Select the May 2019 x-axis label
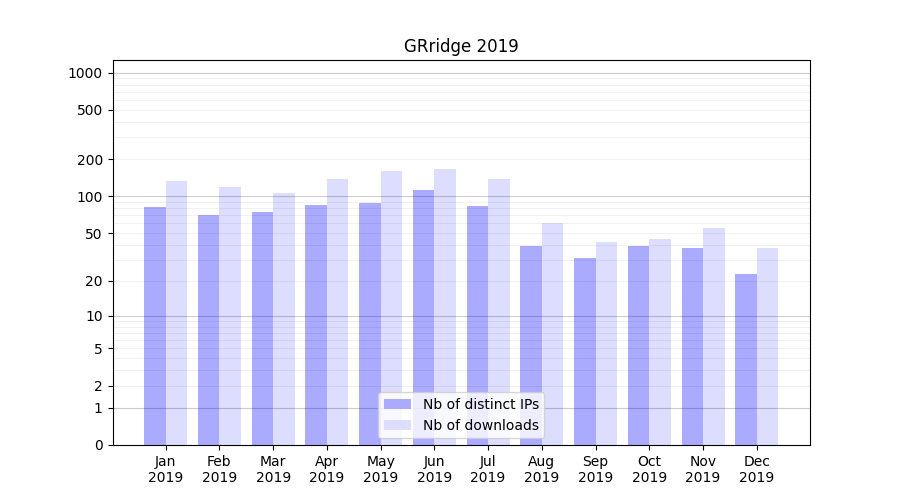Image resolution: width=900 pixels, height=500 pixels. 380,469
